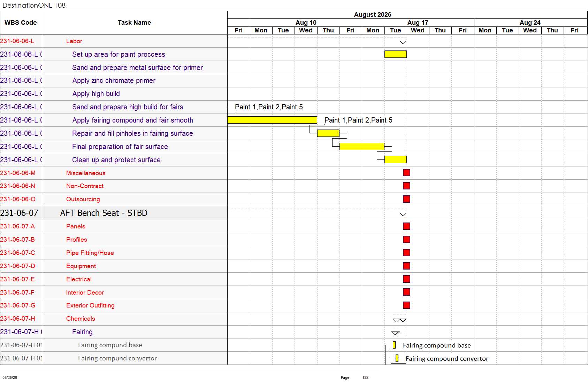Click the red Profiles milestone marker
This screenshot has width=588, height=382.
[406, 240]
